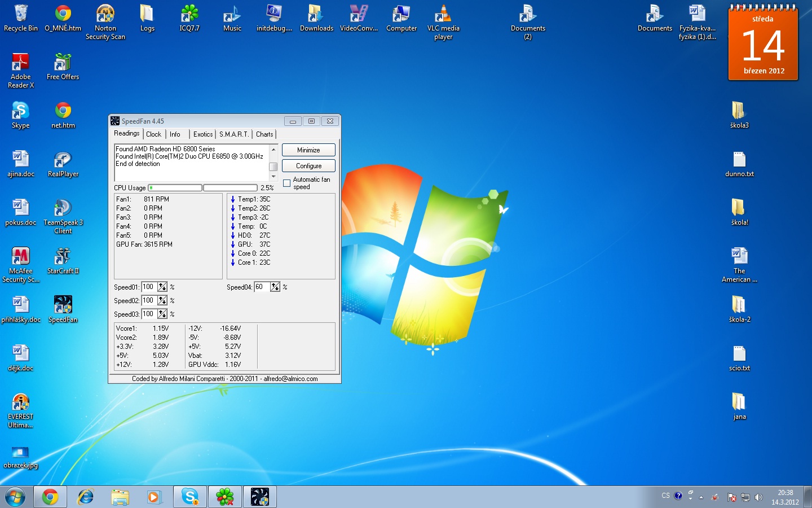Adjust Speed04 percentage spinner arrows

(x=275, y=287)
